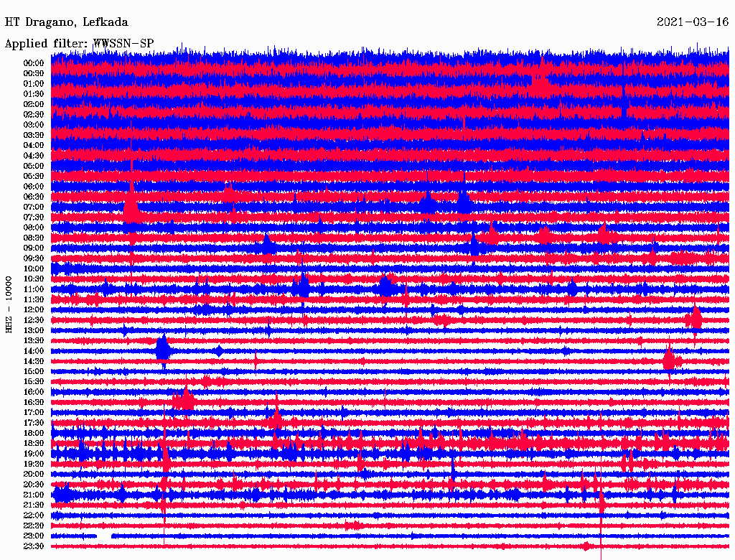Click the '15:00' time label

(x=34, y=371)
